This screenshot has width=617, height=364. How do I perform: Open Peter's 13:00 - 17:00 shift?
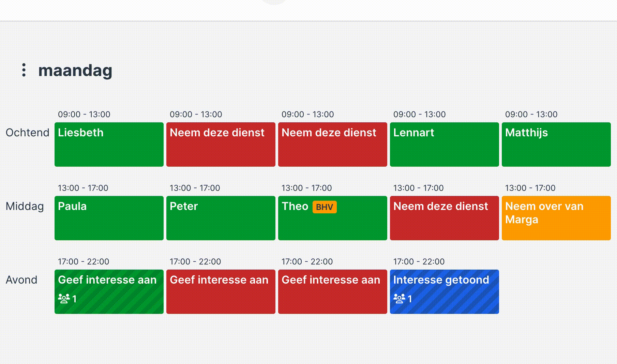(x=221, y=218)
